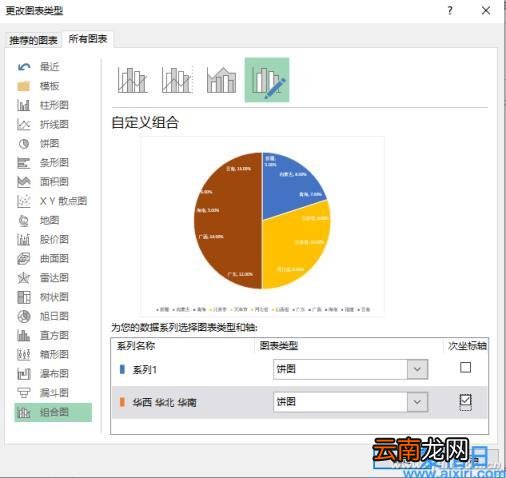Viewport: 506px width, 478px height.
Task: Open chart type dropdown for 华西 华北 华南
Action: coord(417,402)
